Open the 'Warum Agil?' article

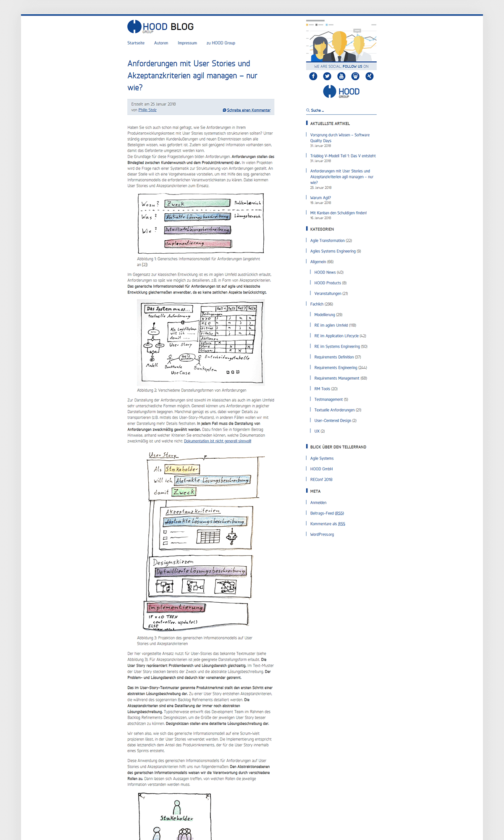(x=320, y=198)
